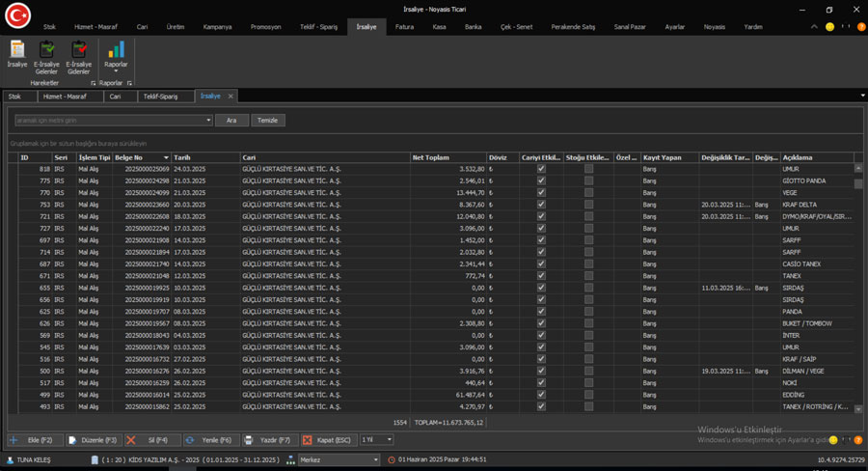Click the branch network icon beside Merkez

(290, 460)
